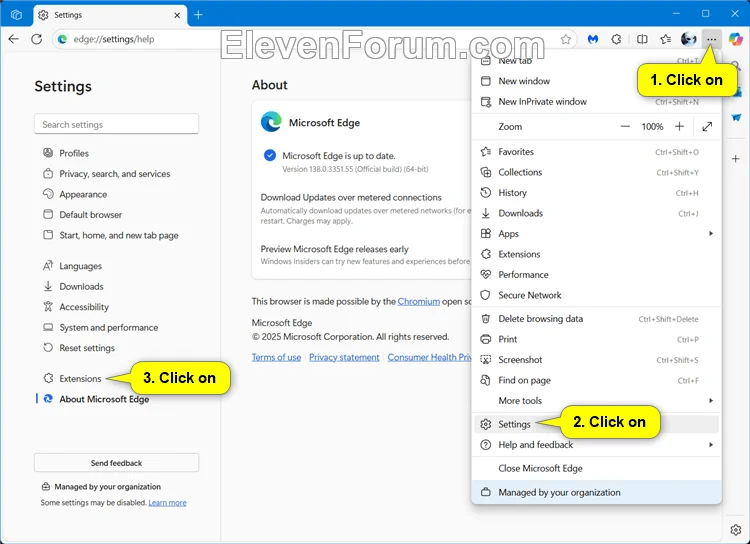Open a new tab with the plus button
750x544 pixels.
pos(198,15)
